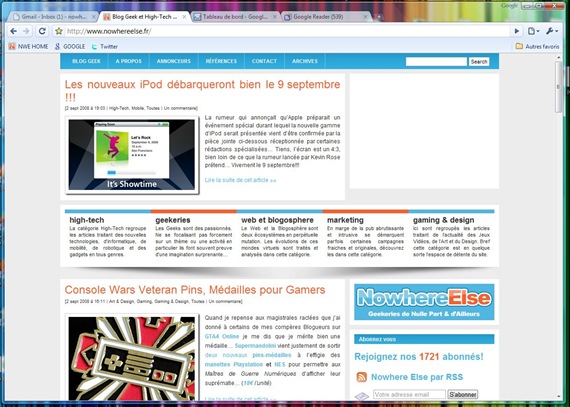The image size is (570, 407).
Task: Click the browser forward arrow button
Action: 26,31
